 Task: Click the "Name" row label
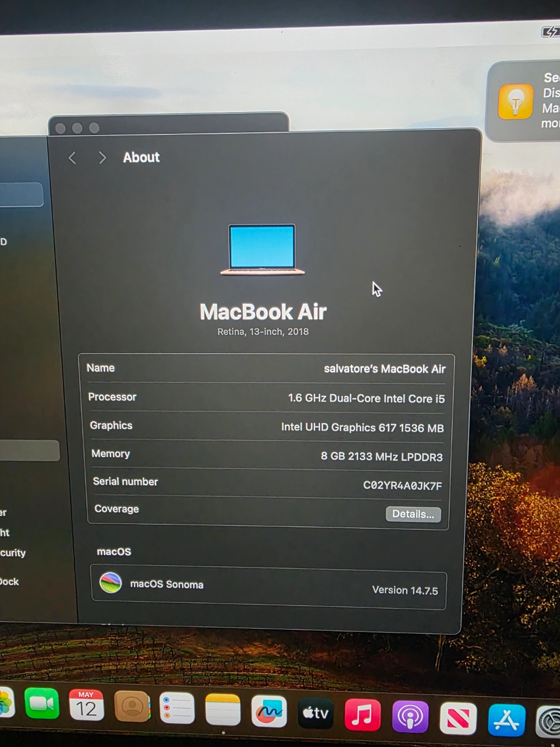click(101, 368)
